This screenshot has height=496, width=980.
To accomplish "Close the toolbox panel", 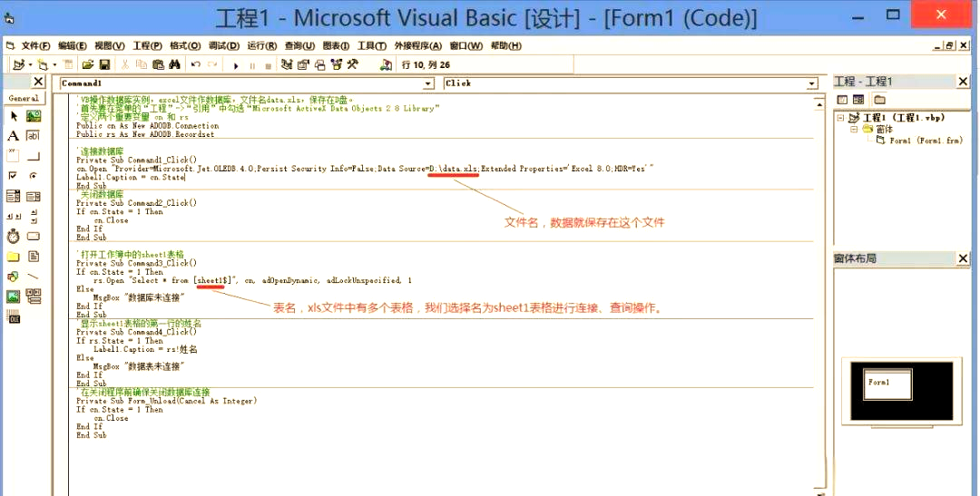I will click(38, 82).
